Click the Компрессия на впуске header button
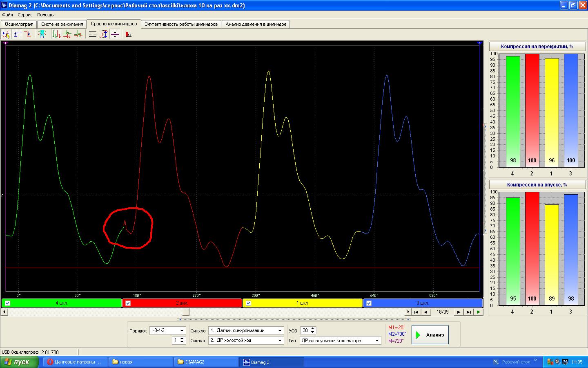 pos(537,185)
